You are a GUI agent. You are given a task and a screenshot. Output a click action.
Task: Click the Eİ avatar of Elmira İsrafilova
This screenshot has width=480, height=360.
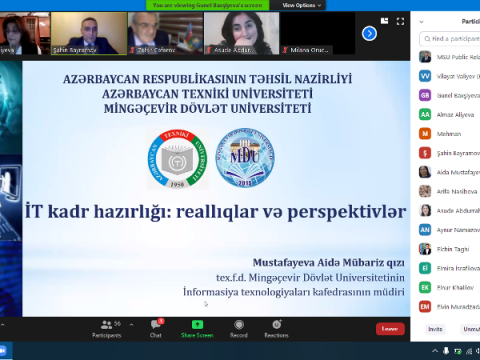(x=425, y=268)
